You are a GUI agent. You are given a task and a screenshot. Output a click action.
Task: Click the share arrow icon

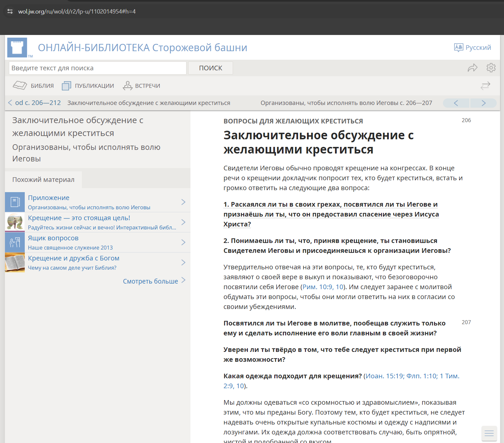point(473,68)
